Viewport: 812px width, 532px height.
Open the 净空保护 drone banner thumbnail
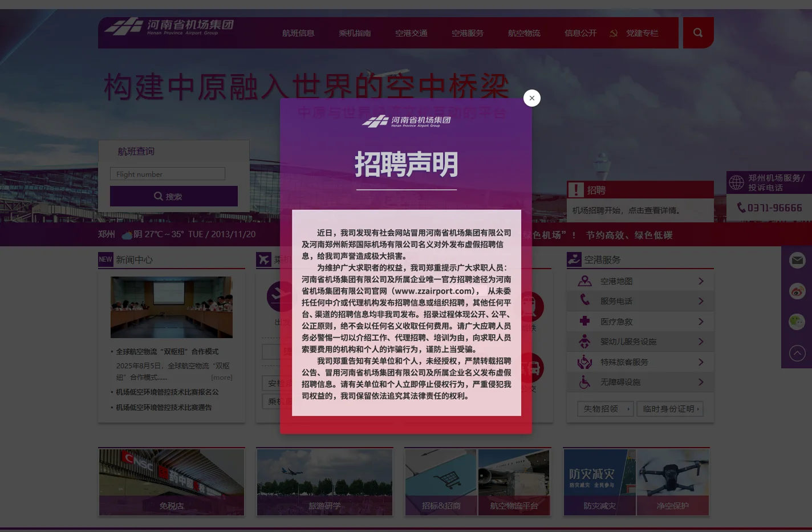pos(672,482)
